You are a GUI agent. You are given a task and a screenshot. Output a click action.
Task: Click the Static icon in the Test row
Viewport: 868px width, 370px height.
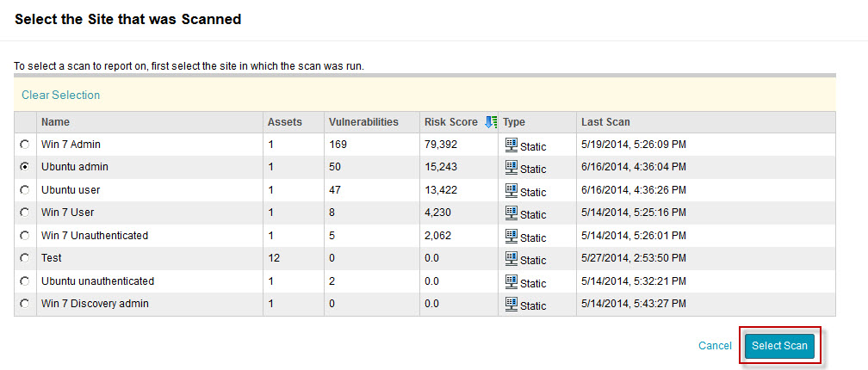511,258
